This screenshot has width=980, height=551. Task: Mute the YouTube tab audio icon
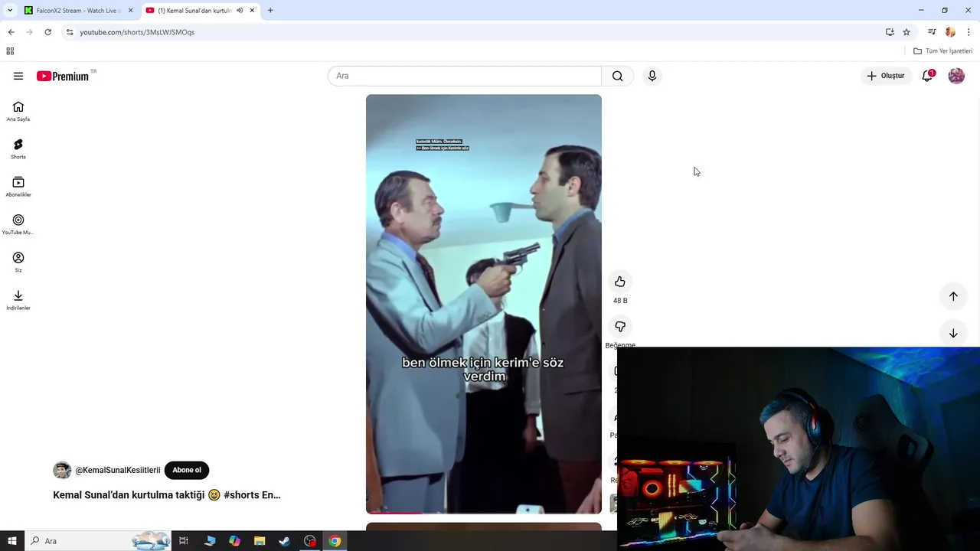[x=240, y=11]
